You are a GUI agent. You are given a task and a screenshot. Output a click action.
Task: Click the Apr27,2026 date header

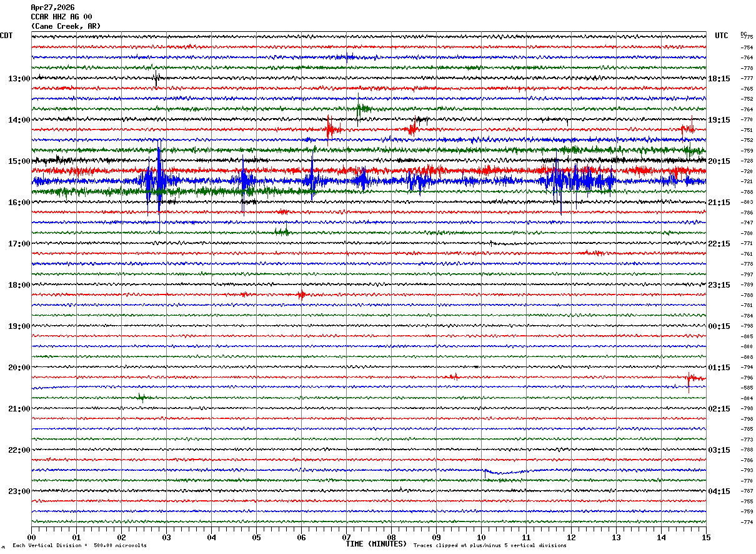pyautogui.click(x=52, y=8)
